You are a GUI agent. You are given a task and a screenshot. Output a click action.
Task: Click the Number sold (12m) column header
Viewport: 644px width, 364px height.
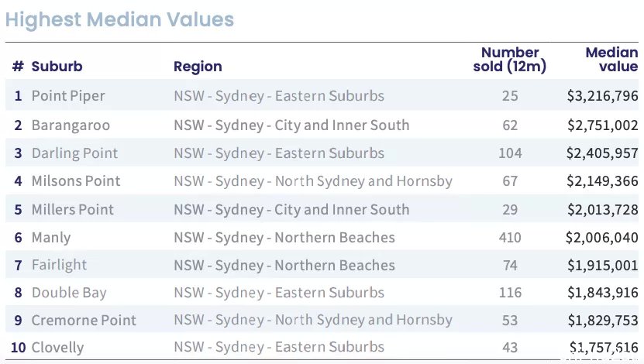[510, 60]
